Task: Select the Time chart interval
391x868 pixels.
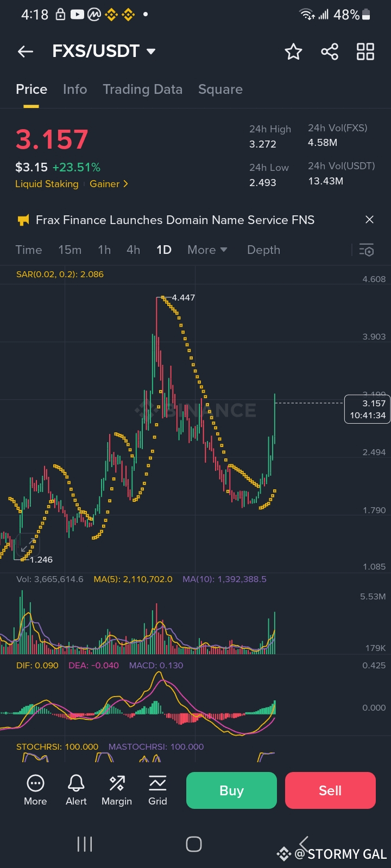Action: 29,250
